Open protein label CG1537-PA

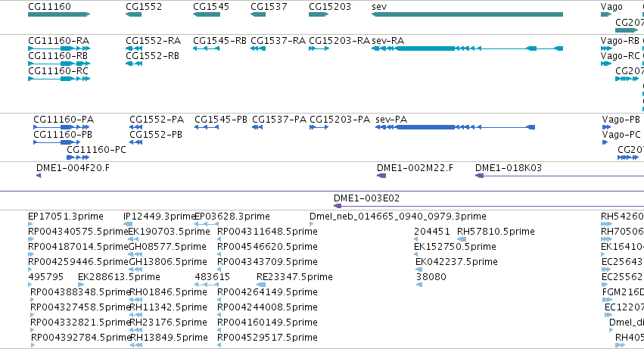pos(279,120)
